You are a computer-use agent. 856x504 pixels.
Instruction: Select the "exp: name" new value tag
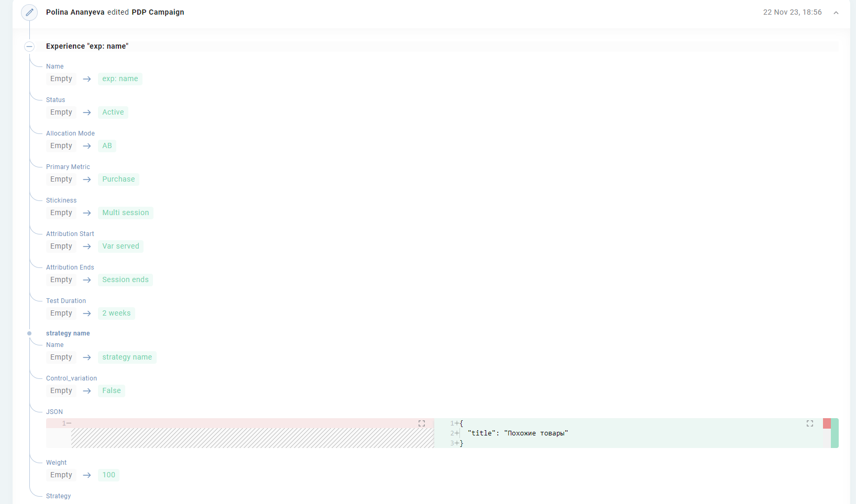coord(120,79)
